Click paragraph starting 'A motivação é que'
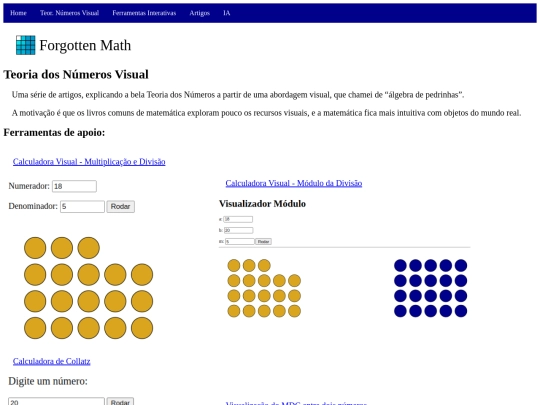The image size is (540, 405). 267,113
